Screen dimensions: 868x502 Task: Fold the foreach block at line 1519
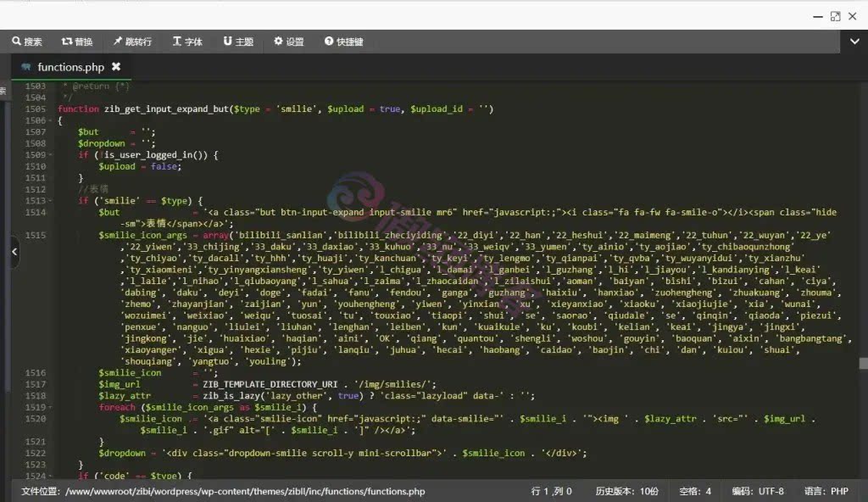click(50, 407)
